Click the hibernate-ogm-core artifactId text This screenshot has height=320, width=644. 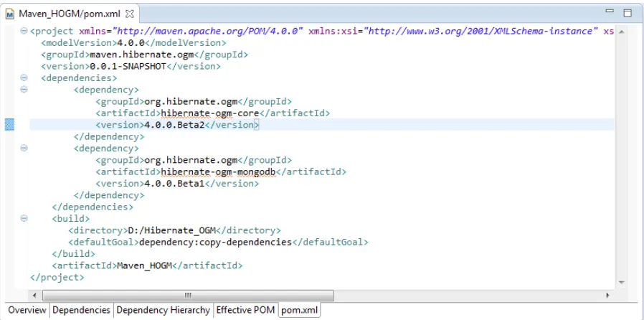[210, 113]
